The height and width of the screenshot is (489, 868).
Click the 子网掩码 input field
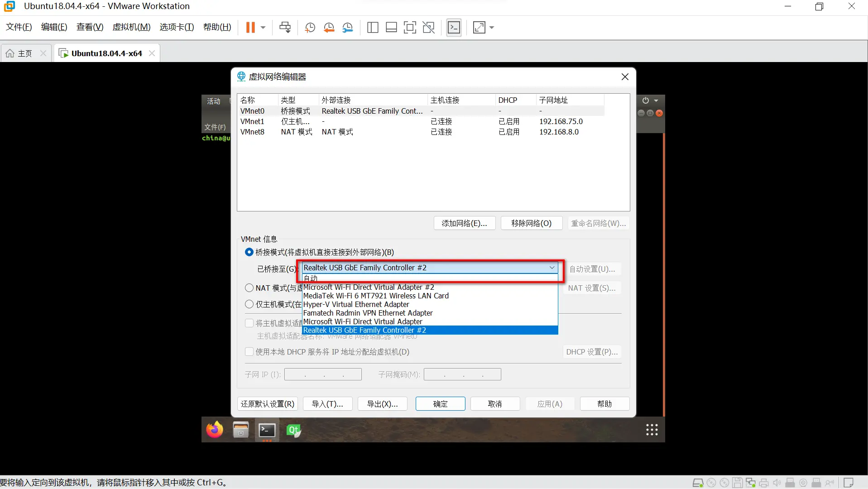[x=462, y=374]
